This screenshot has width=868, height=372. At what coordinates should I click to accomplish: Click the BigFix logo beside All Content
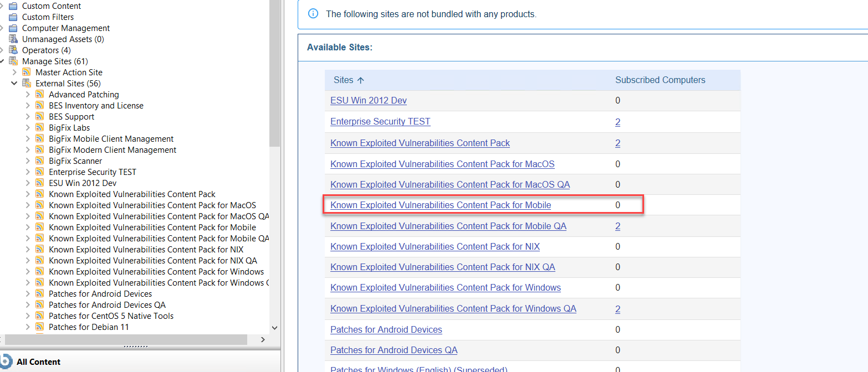6,361
